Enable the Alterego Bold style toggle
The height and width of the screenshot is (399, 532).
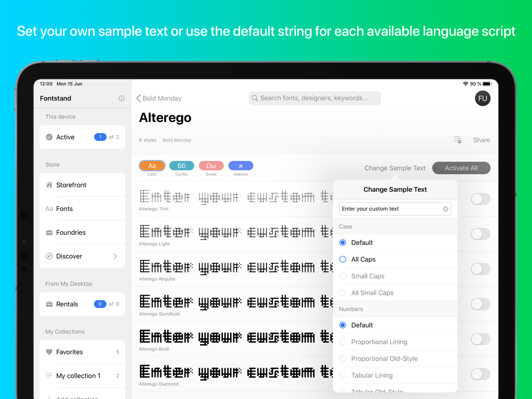click(x=480, y=339)
